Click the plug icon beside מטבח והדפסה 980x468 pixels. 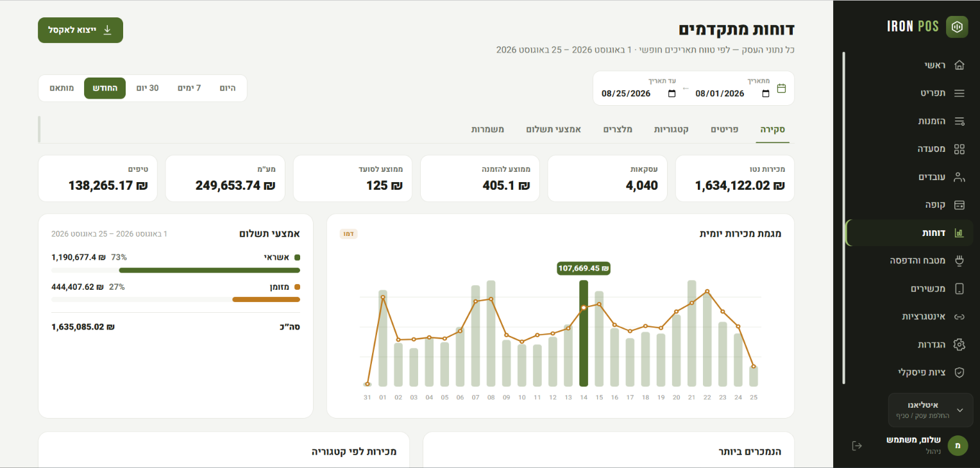coord(959,261)
